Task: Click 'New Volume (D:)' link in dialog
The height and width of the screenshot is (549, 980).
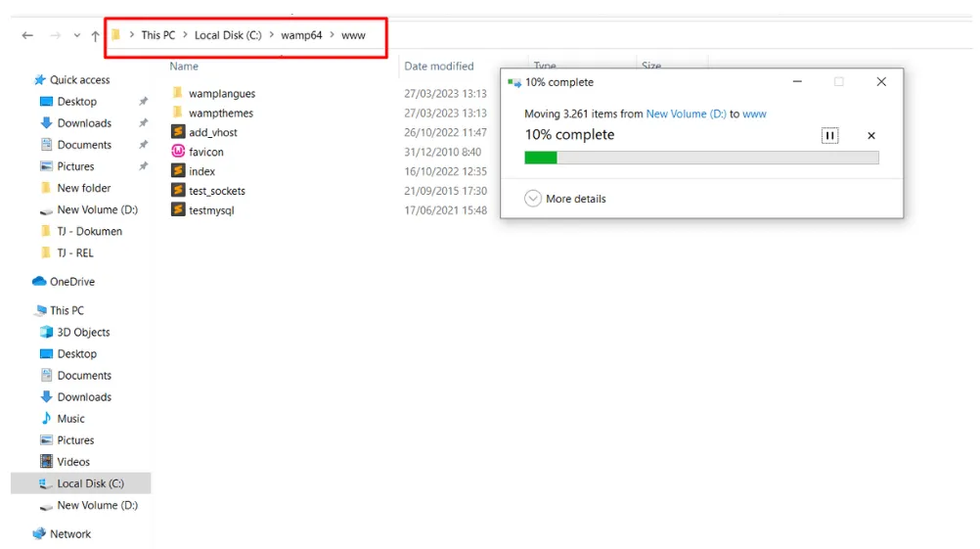Action: point(686,114)
